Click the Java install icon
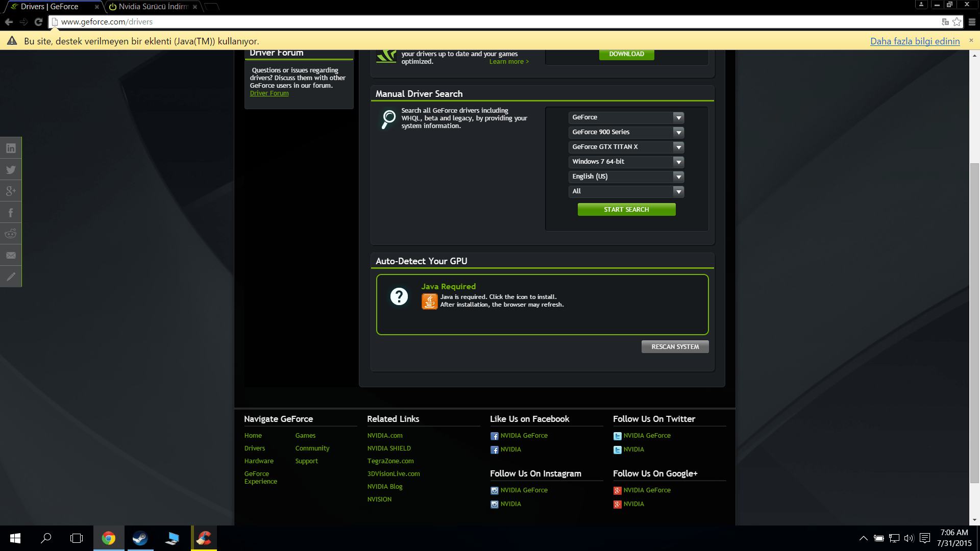The width and height of the screenshot is (980, 551). [429, 301]
